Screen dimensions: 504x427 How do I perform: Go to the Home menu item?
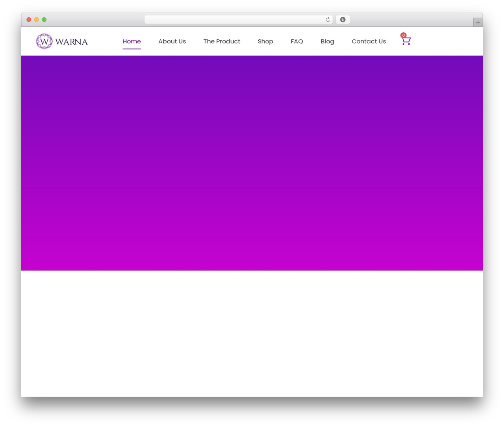132,41
